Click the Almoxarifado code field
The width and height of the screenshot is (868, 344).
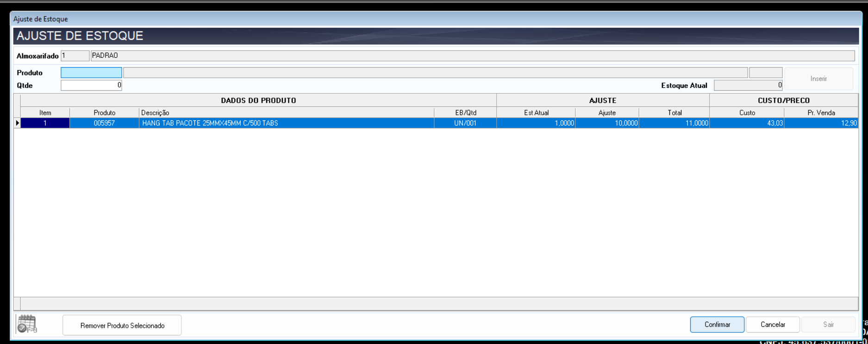75,56
